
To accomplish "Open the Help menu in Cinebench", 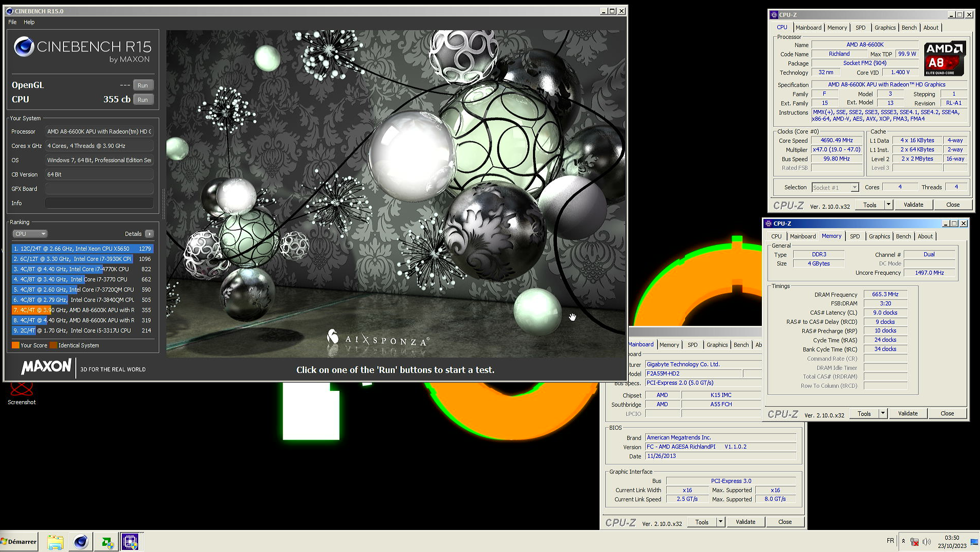I will click(x=29, y=22).
